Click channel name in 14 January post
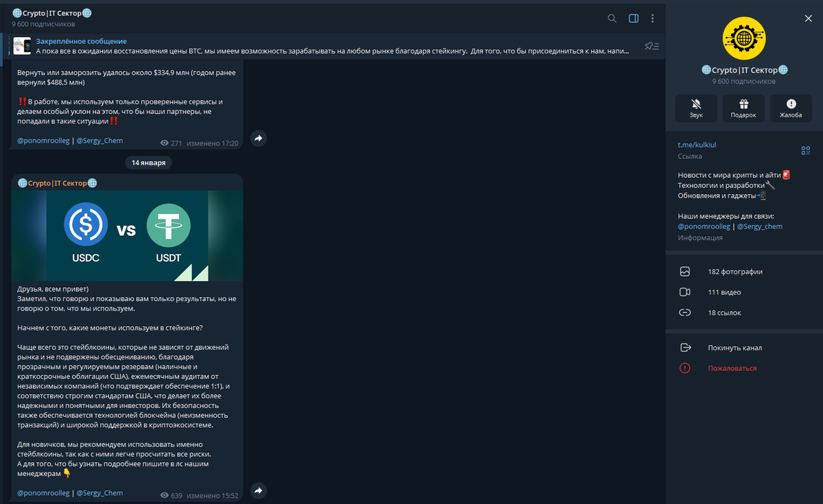 pyautogui.click(x=58, y=182)
